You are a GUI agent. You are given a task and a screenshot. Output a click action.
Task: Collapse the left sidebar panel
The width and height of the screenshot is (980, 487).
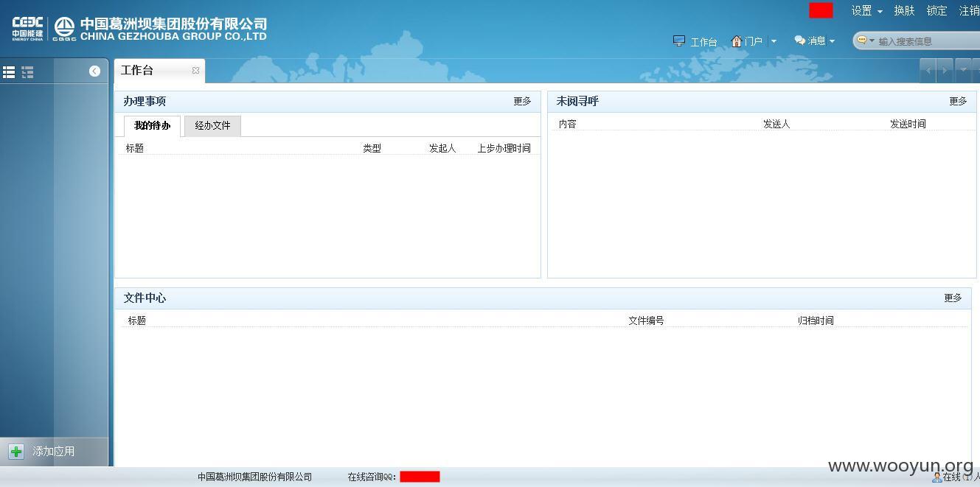(94, 71)
